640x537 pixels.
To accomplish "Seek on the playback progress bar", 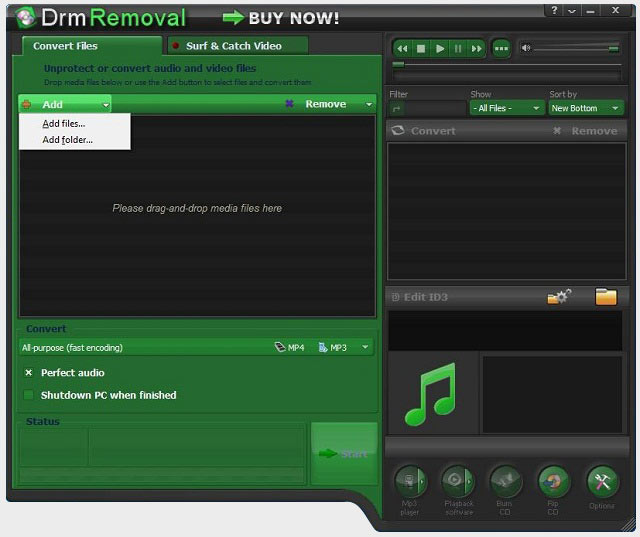I will click(x=507, y=64).
